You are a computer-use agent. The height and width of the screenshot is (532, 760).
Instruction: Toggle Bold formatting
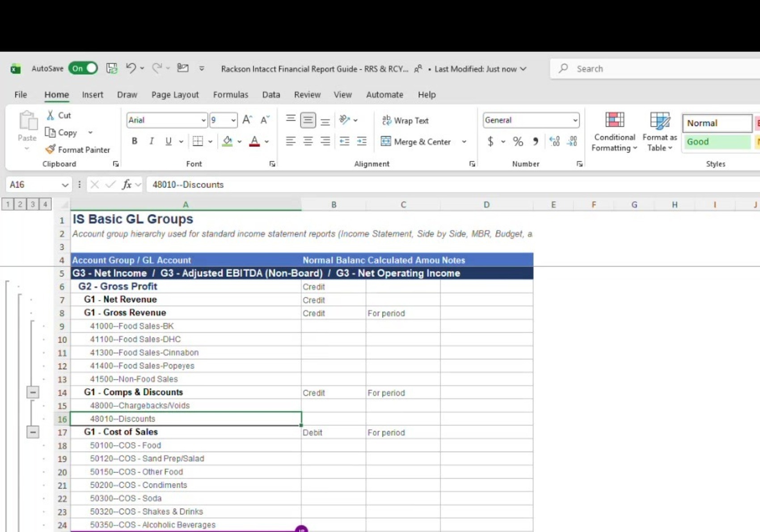pyautogui.click(x=134, y=141)
